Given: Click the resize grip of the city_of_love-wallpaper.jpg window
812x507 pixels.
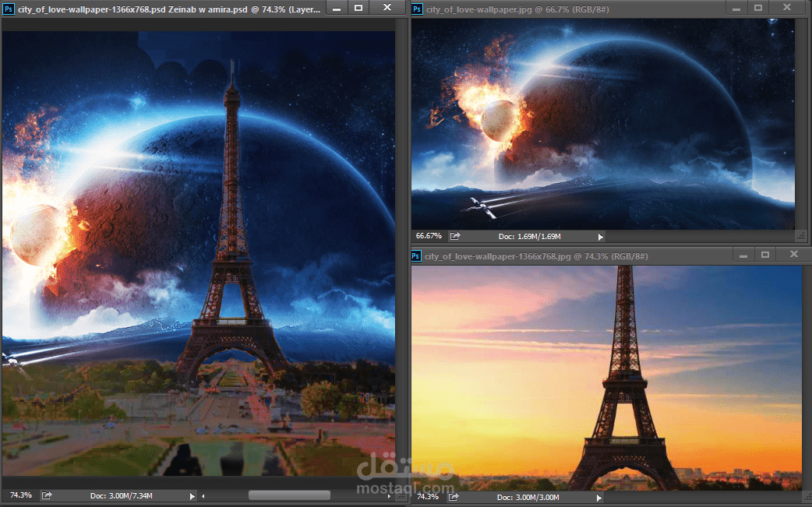Looking at the screenshot, I should (802, 237).
